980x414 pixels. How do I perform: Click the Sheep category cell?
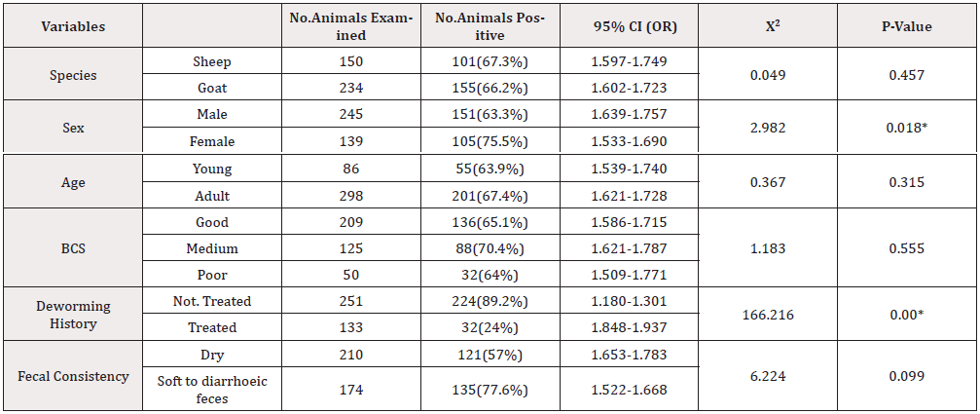coord(212,60)
